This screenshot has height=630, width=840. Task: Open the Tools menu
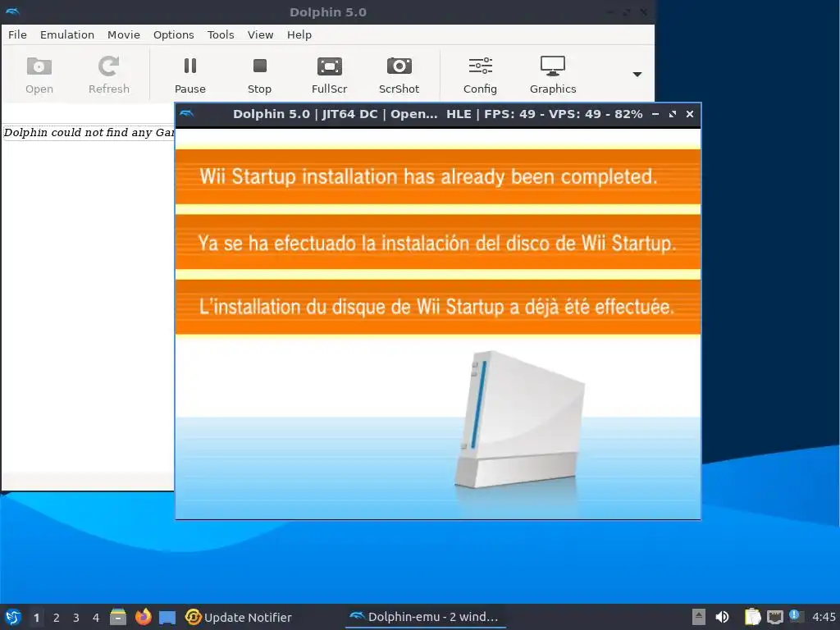point(221,34)
